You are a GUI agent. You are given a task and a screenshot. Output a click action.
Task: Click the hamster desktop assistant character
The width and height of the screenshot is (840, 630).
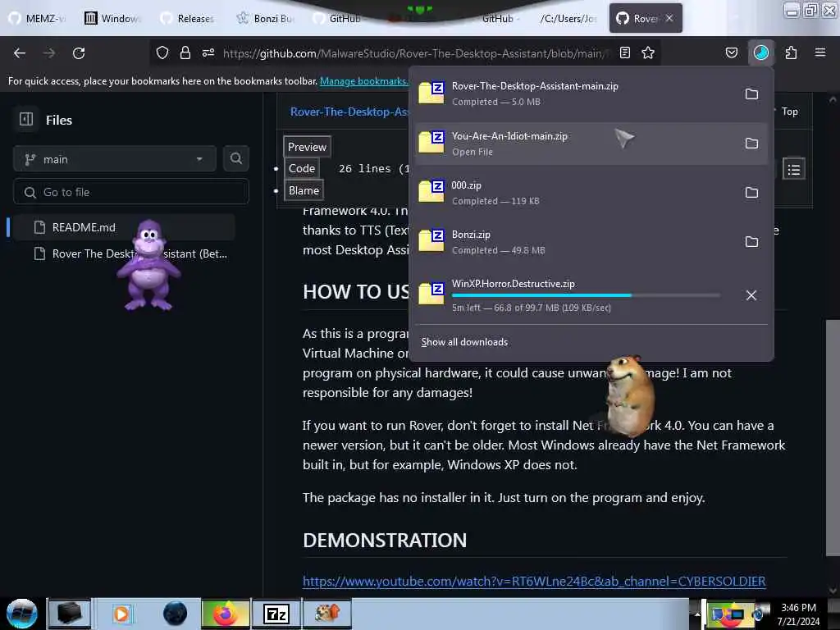(629, 395)
